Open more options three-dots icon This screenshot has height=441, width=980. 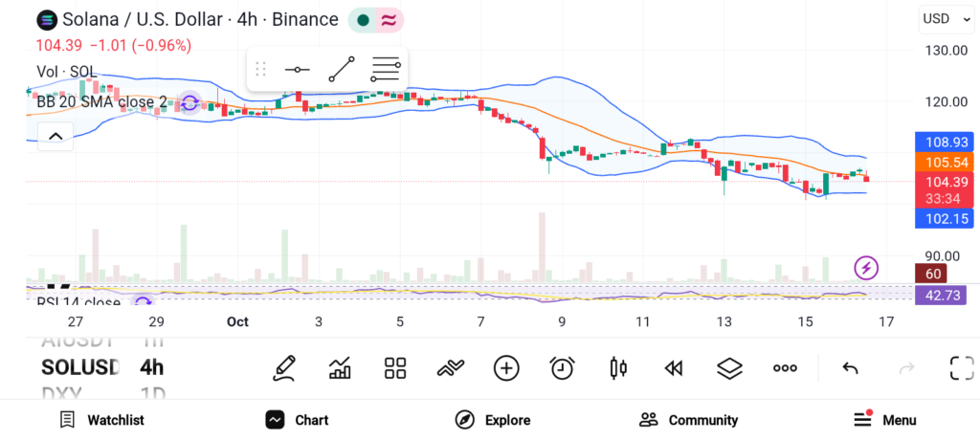(785, 368)
